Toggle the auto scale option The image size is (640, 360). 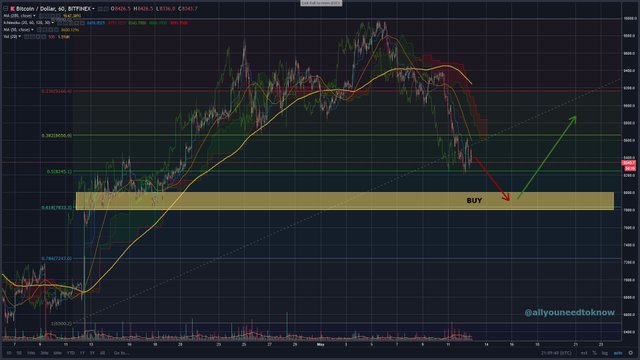click(x=618, y=353)
